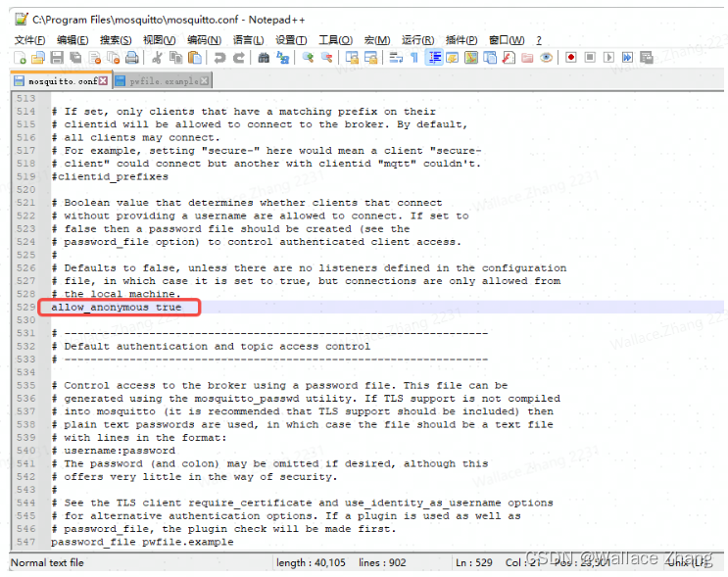The height and width of the screenshot is (577, 728).
Task: Click 'length : 40,105' status bar entry
Action: click(311, 562)
